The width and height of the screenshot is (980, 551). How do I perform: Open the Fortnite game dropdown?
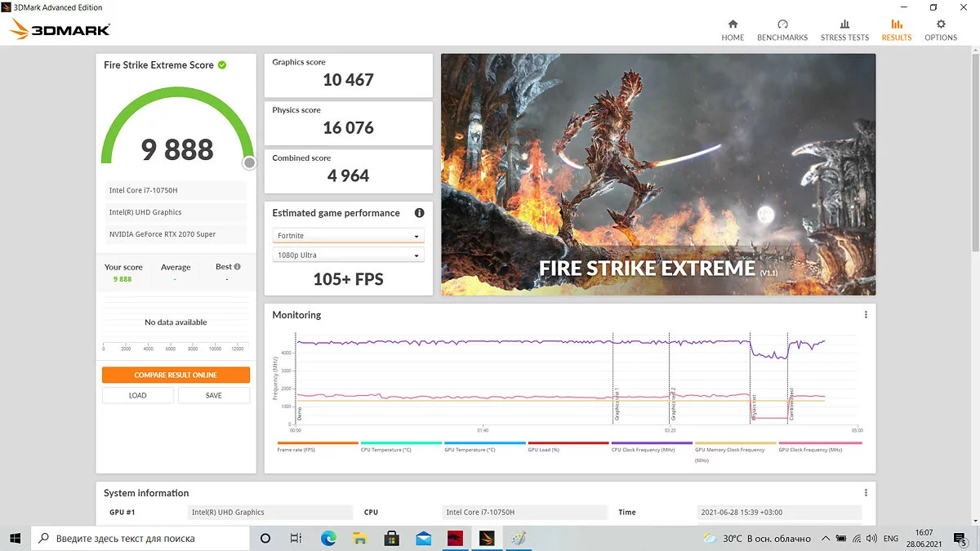348,236
